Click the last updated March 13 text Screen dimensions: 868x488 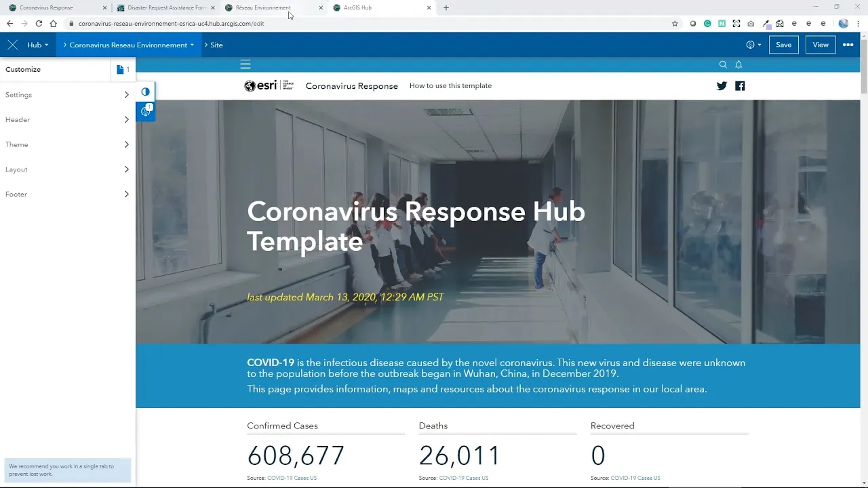[x=345, y=297]
